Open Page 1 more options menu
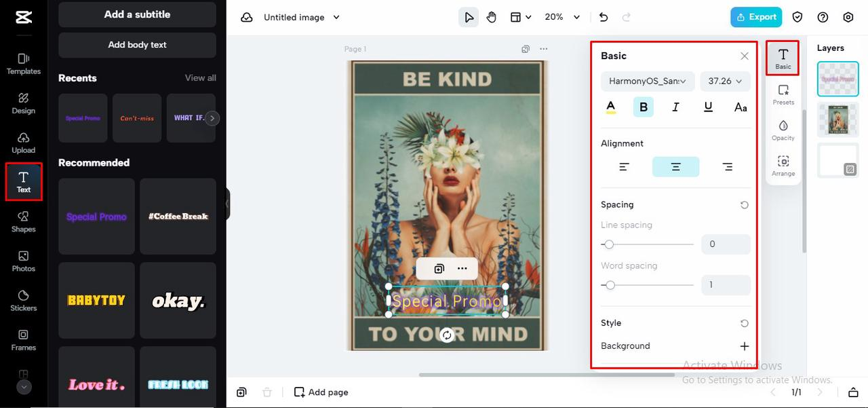868x408 pixels. (x=543, y=49)
